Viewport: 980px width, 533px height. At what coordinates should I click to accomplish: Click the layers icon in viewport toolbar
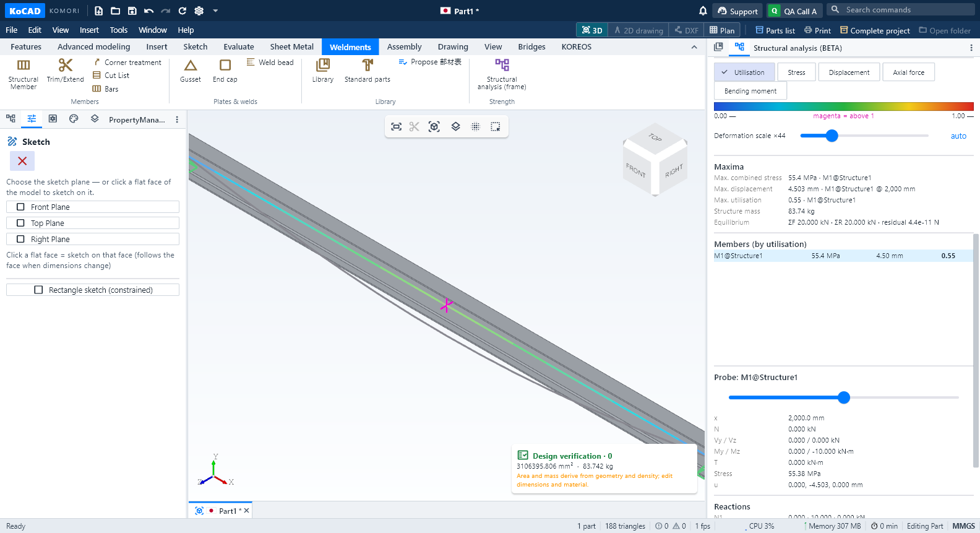click(455, 126)
